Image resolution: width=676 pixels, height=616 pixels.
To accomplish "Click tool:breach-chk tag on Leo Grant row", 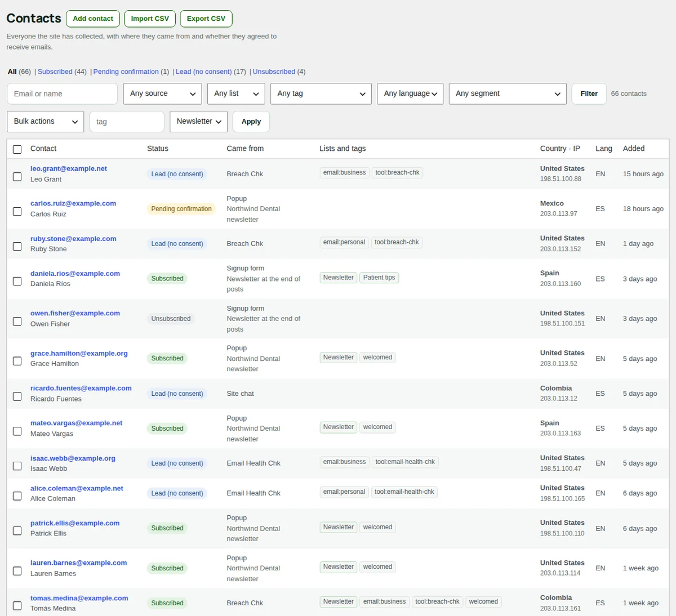I will click(397, 173).
